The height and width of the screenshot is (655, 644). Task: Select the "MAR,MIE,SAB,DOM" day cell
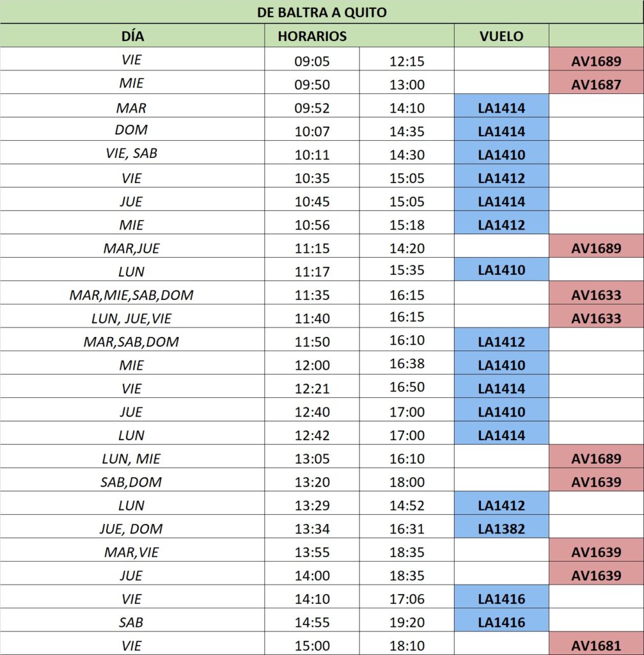point(132,295)
